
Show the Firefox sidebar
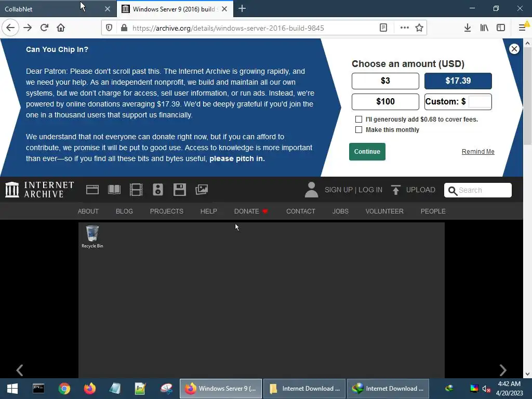[x=501, y=28]
